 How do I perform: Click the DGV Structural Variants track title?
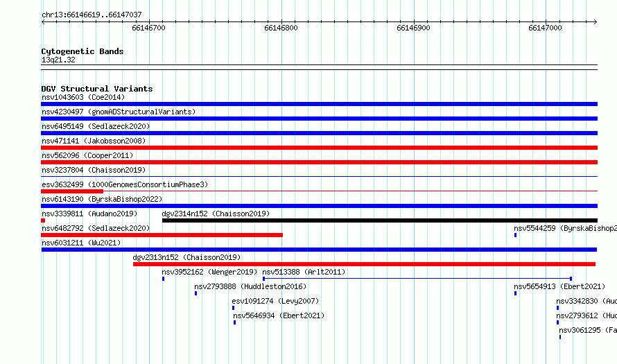point(97,89)
